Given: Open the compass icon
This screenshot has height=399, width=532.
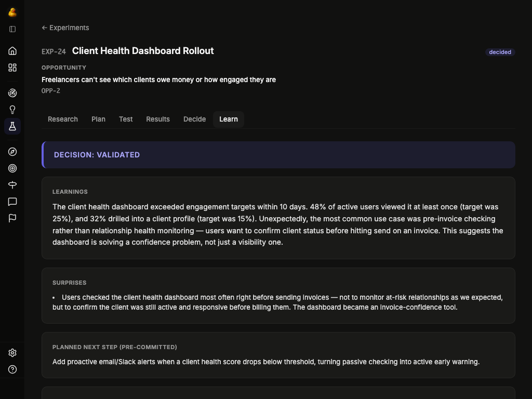Looking at the screenshot, I should tap(12, 152).
